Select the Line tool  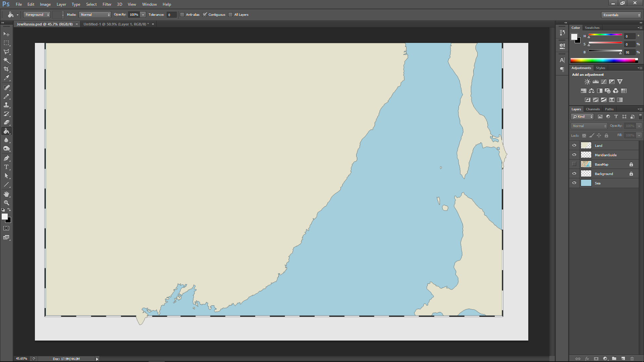[6, 184]
